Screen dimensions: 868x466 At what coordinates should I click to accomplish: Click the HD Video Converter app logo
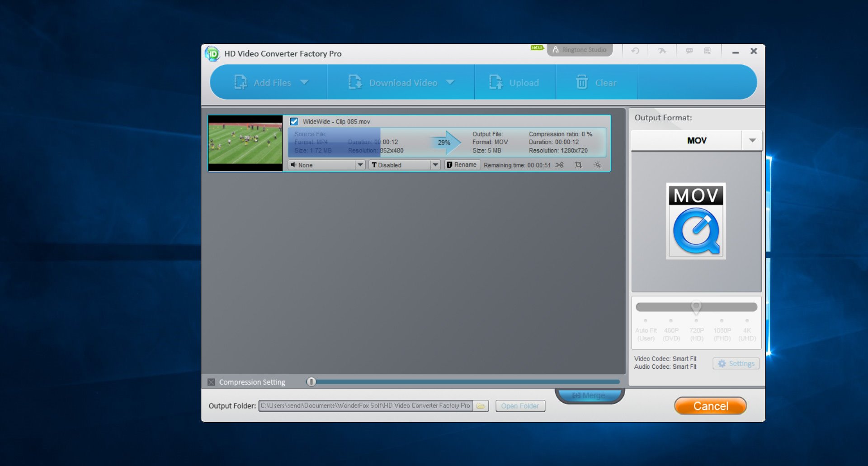[212, 53]
